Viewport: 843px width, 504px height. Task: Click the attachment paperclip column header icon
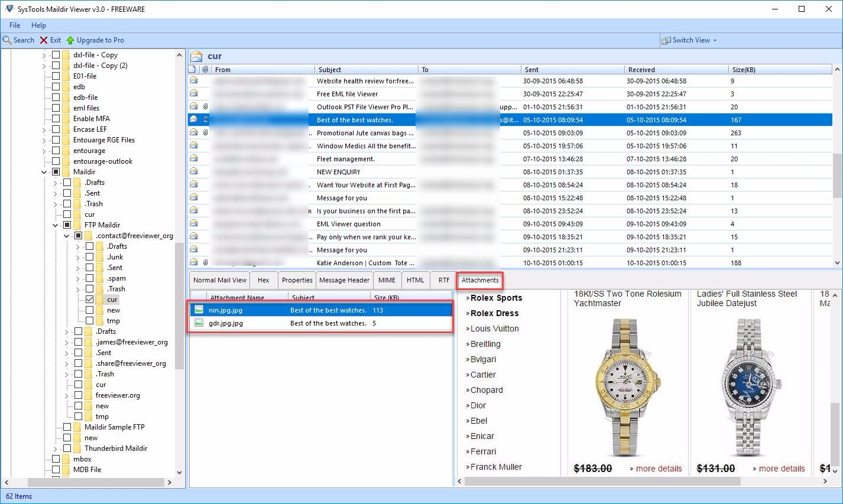pos(205,69)
